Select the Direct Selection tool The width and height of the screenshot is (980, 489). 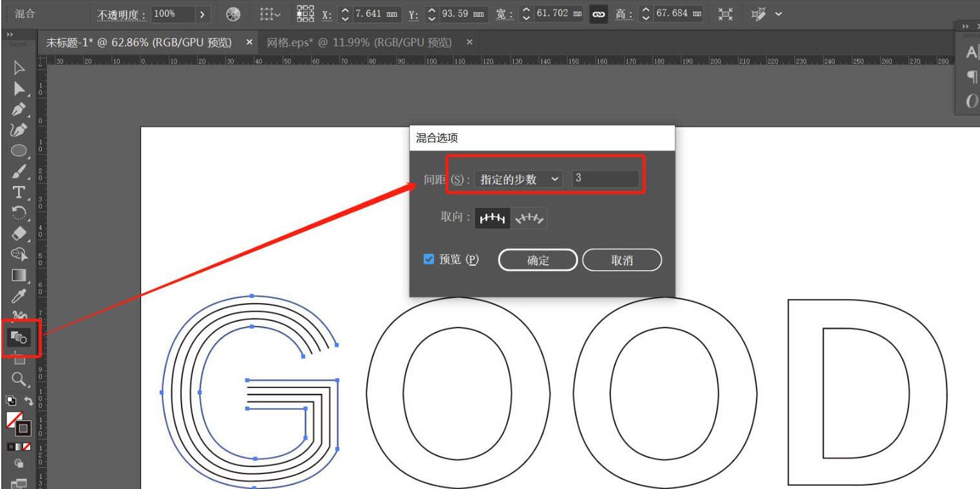pyautogui.click(x=17, y=88)
